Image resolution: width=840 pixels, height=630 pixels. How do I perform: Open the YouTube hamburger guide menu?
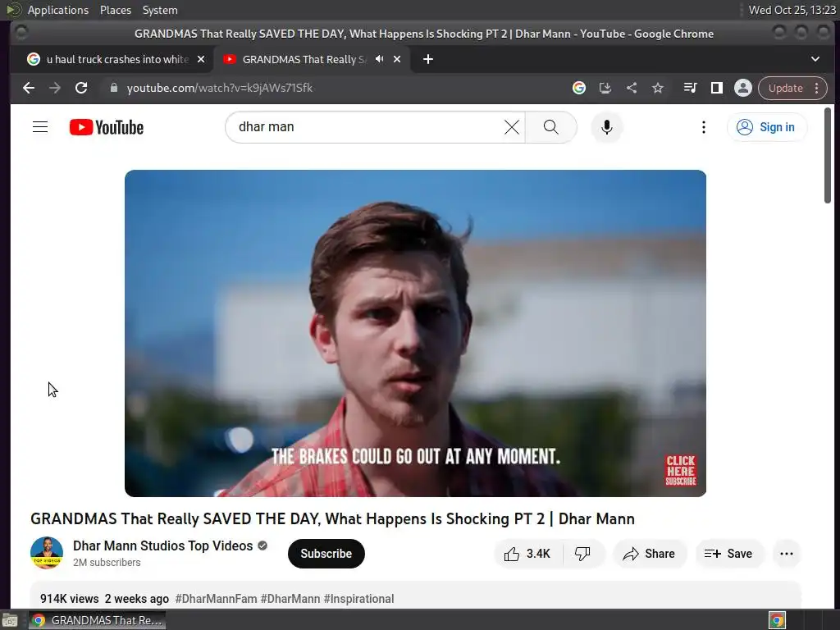click(40, 127)
